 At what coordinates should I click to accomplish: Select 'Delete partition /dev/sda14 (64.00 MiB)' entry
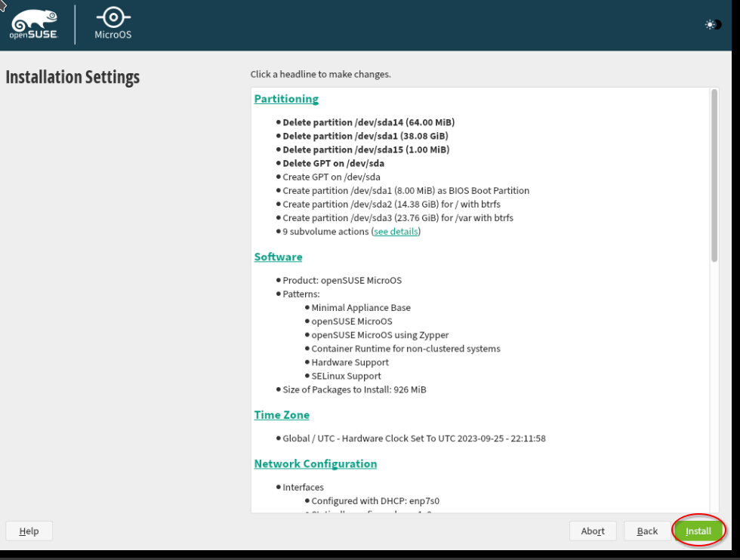click(x=368, y=122)
